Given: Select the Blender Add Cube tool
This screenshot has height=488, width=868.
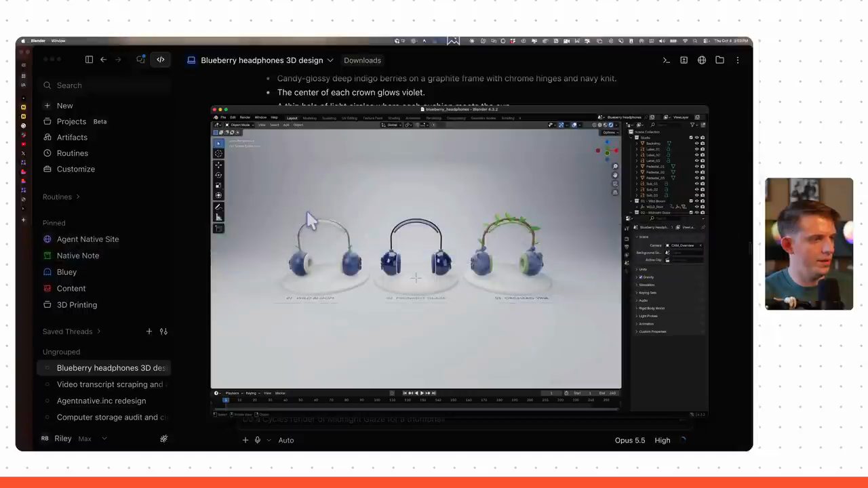Looking at the screenshot, I should point(218,228).
